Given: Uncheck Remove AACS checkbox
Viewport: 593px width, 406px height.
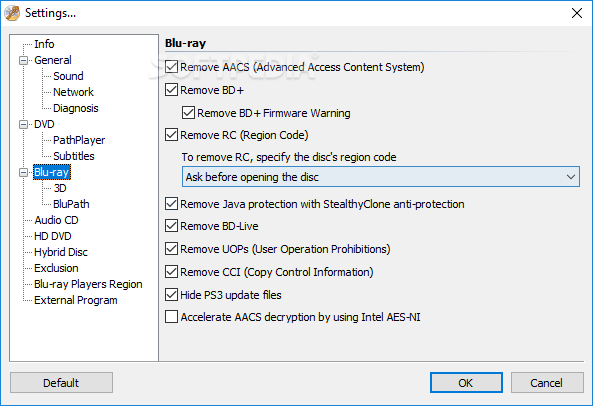Looking at the screenshot, I should (x=171, y=67).
